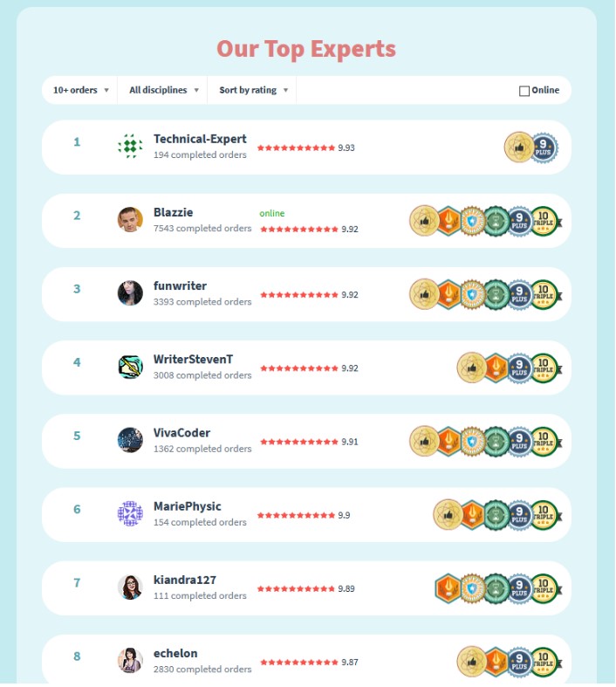The width and height of the screenshot is (616, 687).
Task: Click the 9 Plus badge for Technical-Expert
Action: click(544, 148)
